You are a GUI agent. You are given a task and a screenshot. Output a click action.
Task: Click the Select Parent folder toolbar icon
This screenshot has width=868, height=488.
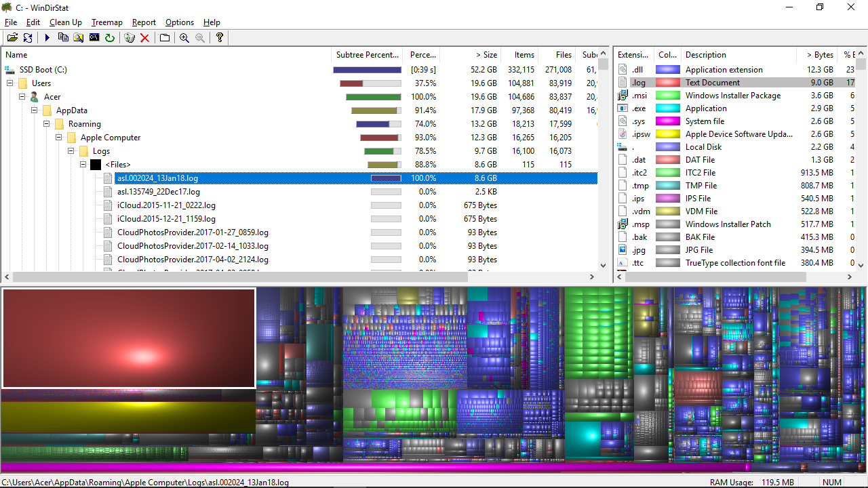(165, 38)
